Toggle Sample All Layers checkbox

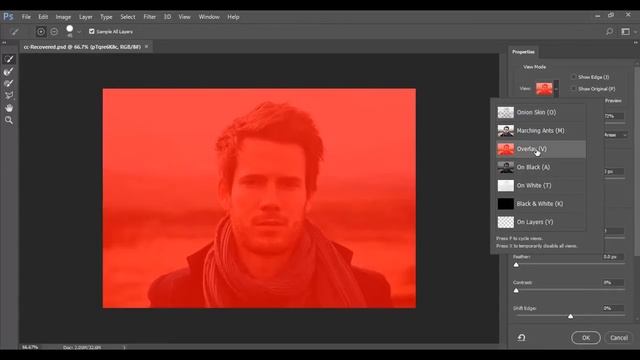click(91, 31)
